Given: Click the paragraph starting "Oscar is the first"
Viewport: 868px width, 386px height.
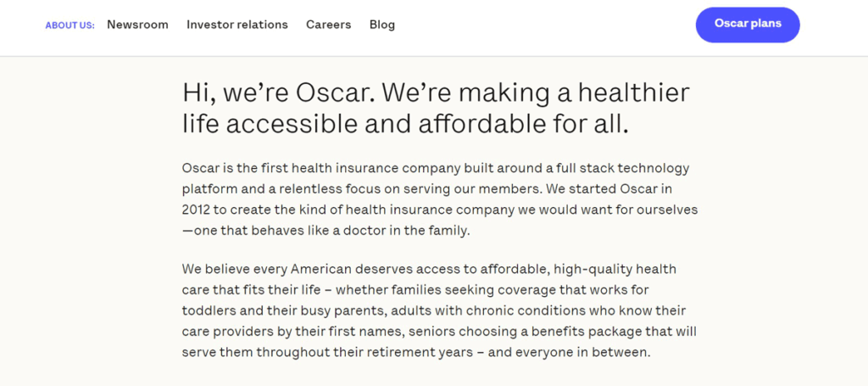Looking at the screenshot, I should (x=440, y=199).
